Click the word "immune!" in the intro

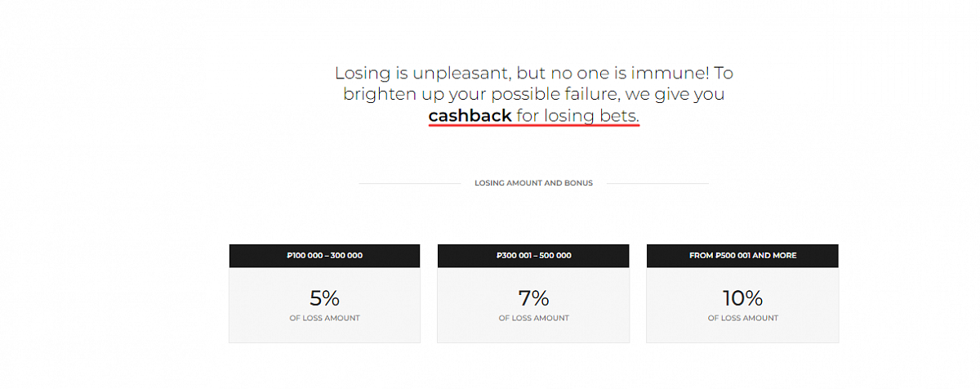point(668,74)
